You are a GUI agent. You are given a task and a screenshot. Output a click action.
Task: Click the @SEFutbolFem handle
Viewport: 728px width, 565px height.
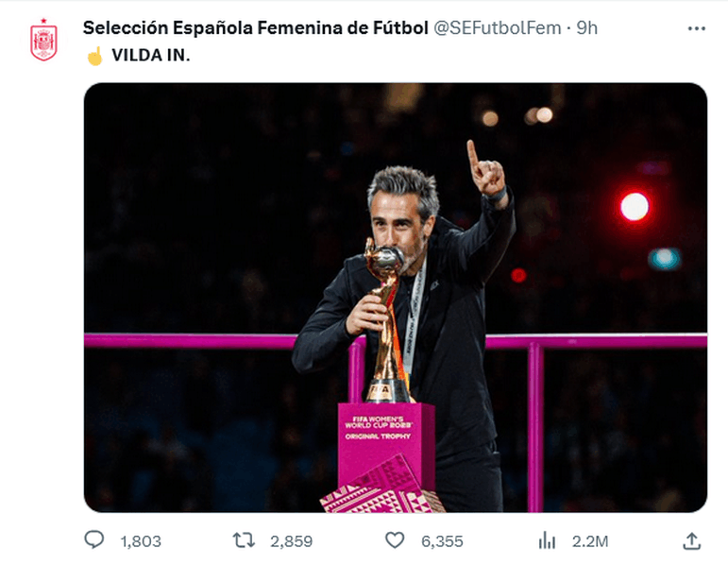pyautogui.click(x=497, y=28)
